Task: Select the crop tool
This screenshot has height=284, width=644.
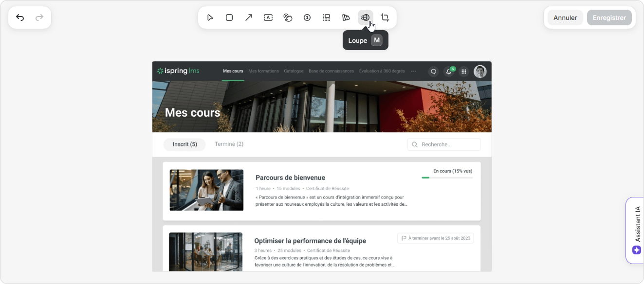Action: pyautogui.click(x=385, y=18)
